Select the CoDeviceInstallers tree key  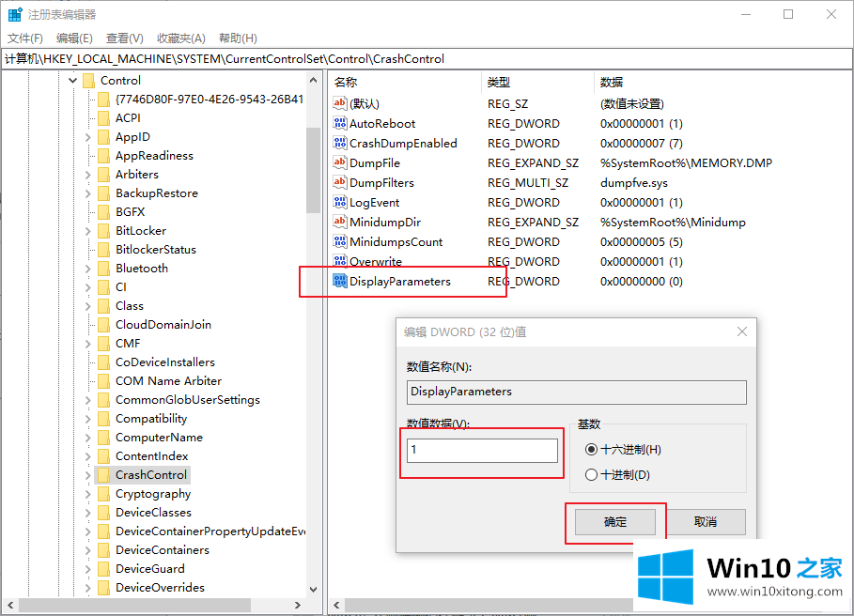[x=165, y=362]
